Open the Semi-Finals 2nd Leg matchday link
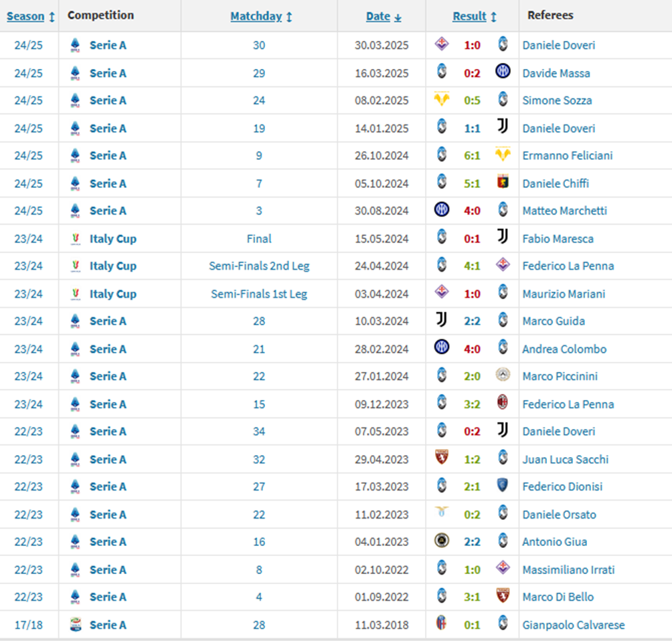Screen dimensions: 672x641 tap(259, 266)
